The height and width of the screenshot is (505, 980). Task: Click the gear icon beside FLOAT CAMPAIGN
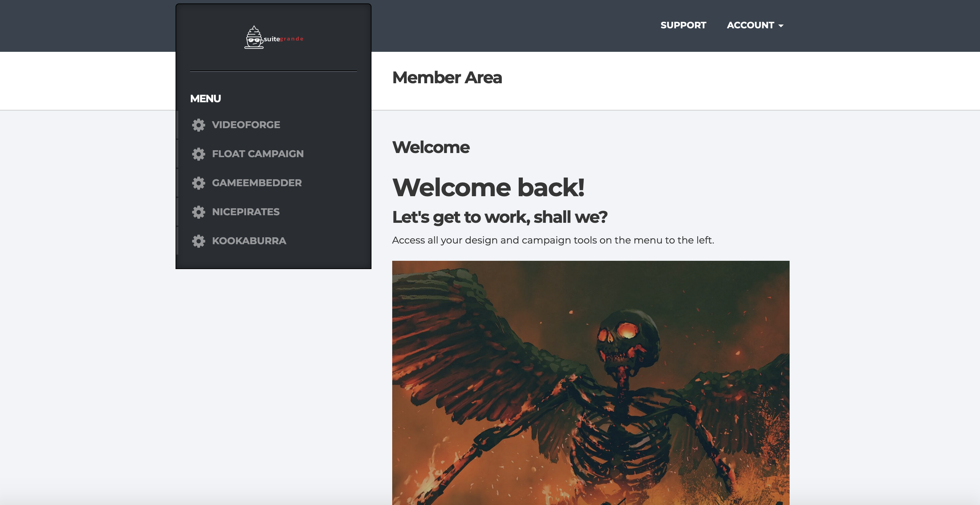[x=198, y=154]
